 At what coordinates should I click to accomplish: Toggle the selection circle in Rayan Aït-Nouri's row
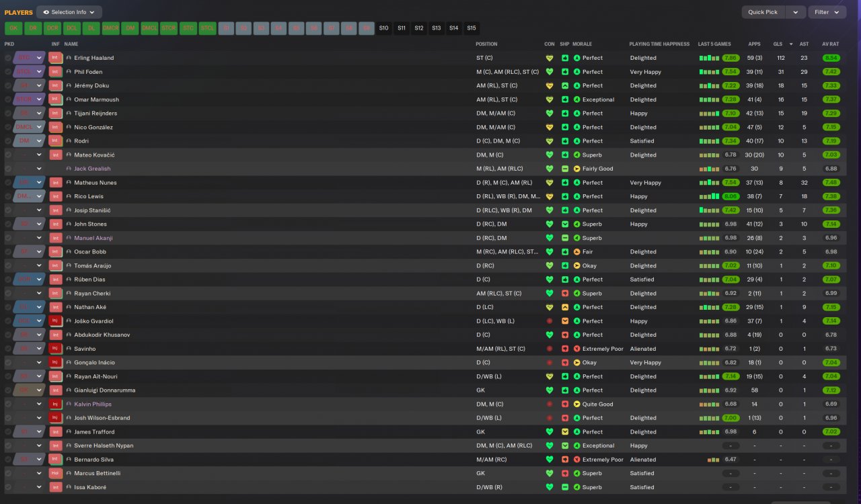coord(8,376)
